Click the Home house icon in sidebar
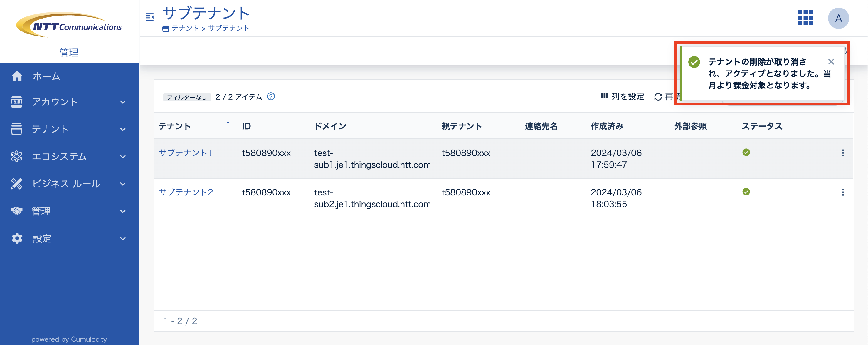This screenshot has width=868, height=345. pyautogui.click(x=17, y=76)
